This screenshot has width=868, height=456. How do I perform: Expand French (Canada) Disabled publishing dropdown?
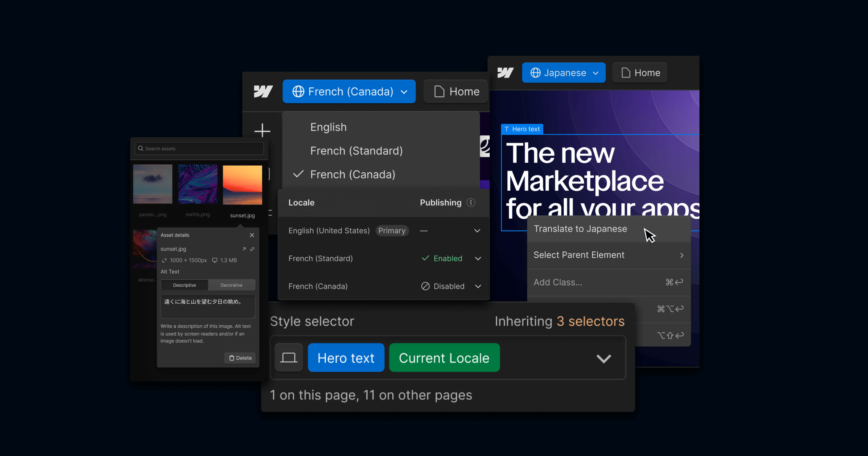click(478, 286)
